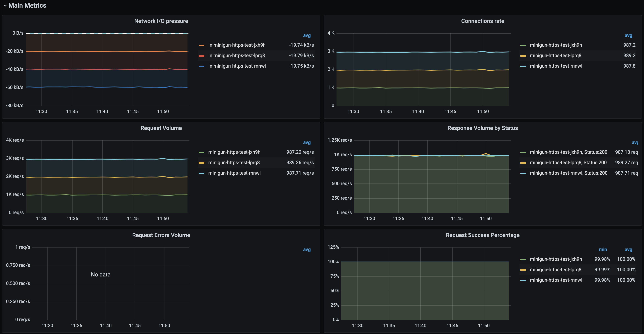Toggle In minigun-https-test-lprq8 series in Network legend
Screen dimensions: 644x334
click(x=237, y=55)
